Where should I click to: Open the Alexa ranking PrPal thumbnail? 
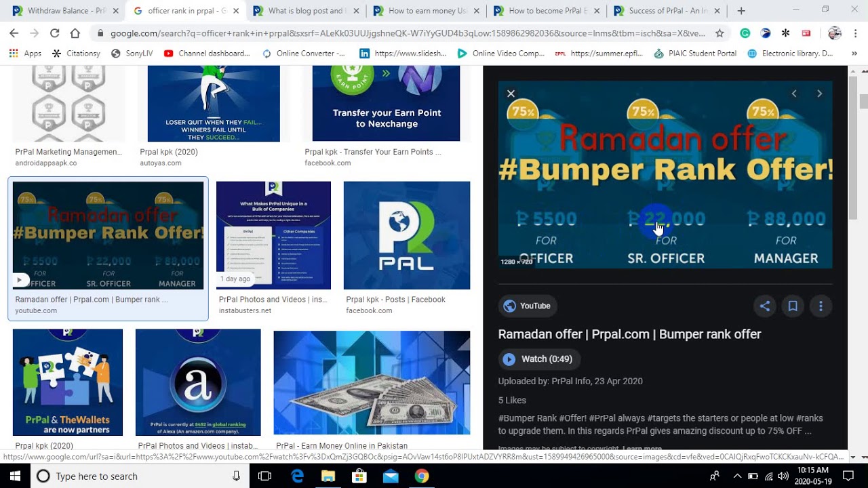[x=198, y=382]
